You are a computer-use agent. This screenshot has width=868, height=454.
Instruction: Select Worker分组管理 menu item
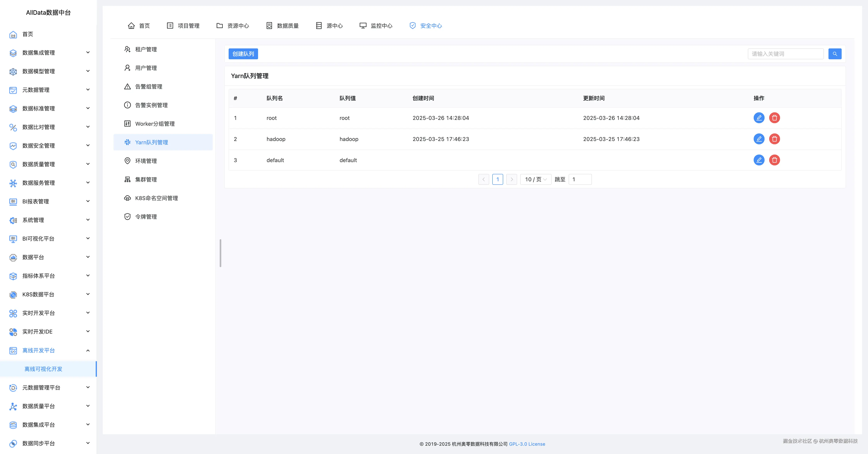pyautogui.click(x=155, y=124)
